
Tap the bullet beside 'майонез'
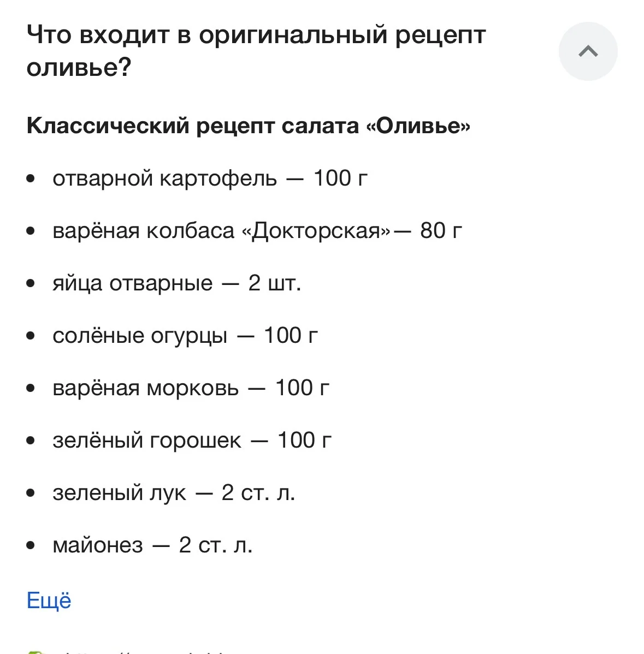click(x=31, y=545)
